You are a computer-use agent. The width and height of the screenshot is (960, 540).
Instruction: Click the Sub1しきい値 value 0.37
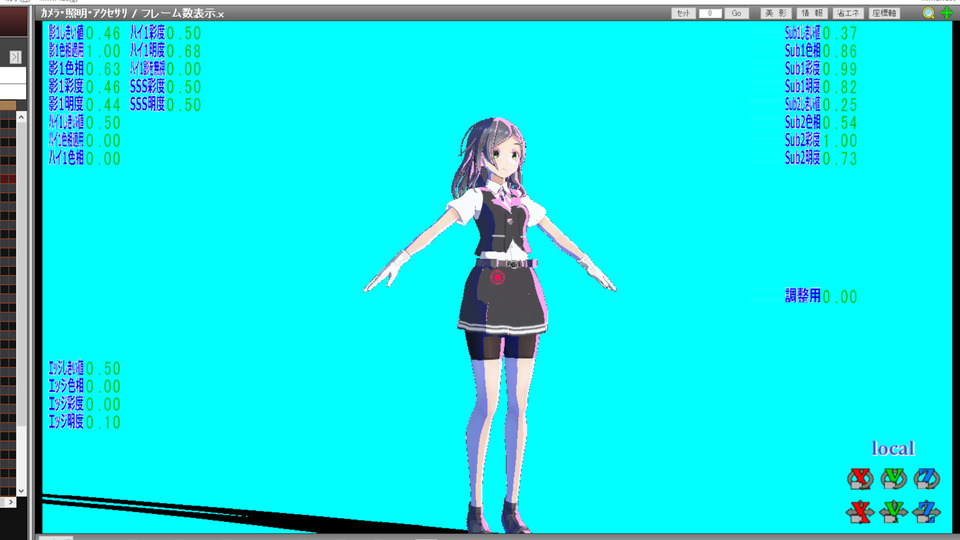(x=840, y=33)
